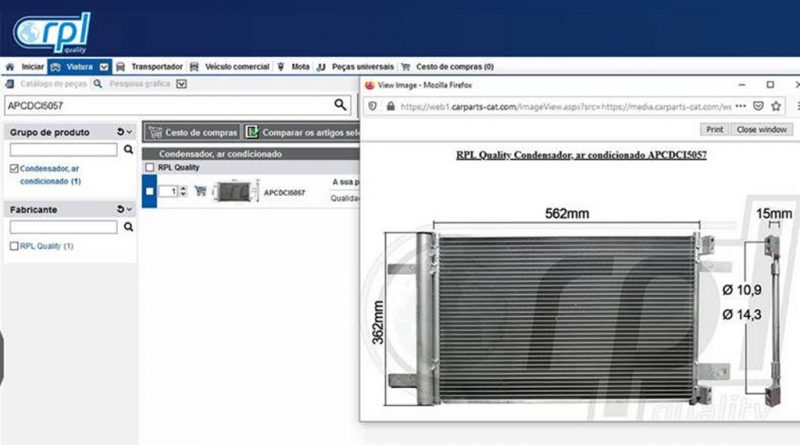Click the Catálogo de peças book icon

[10, 84]
